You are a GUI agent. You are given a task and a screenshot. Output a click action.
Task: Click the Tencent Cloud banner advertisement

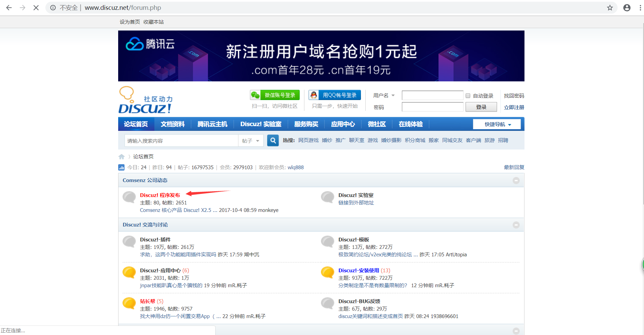tap(321, 56)
